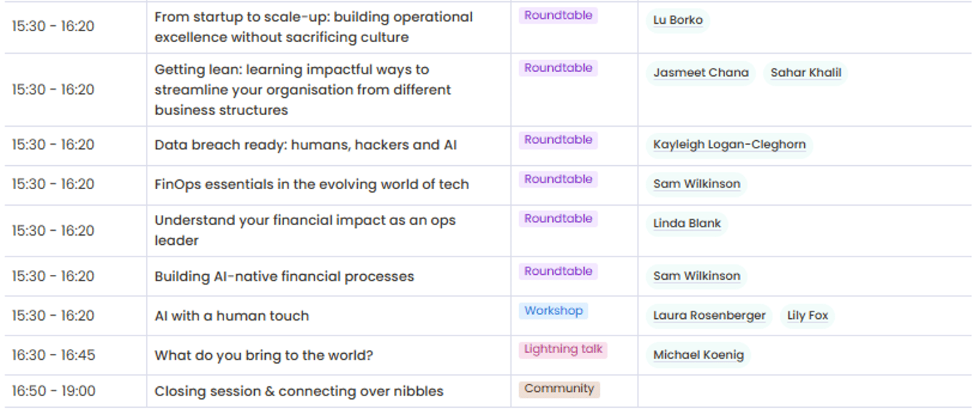Open the Lily Fox speaker chip
The image size is (980, 415).
pyautogui.click(x=807, y=316)
